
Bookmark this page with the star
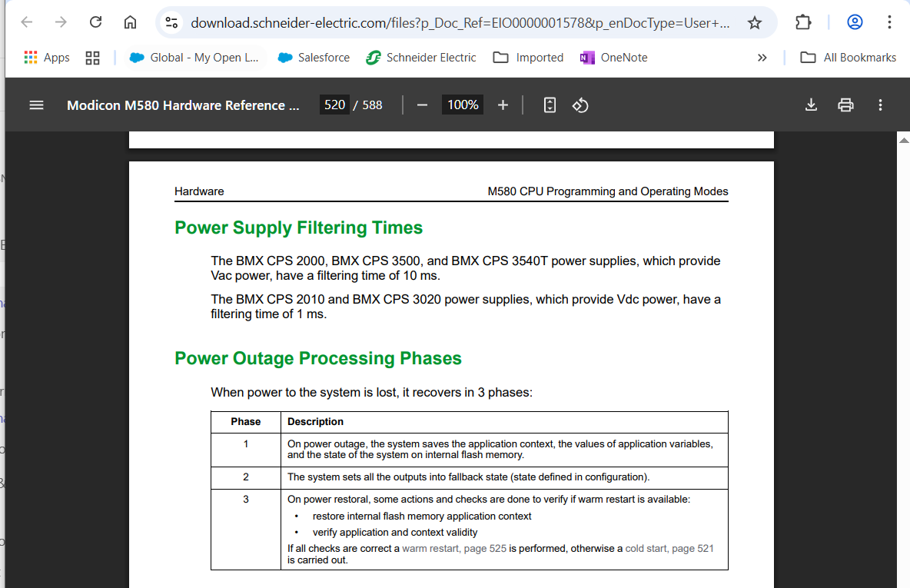coord(755,22)
